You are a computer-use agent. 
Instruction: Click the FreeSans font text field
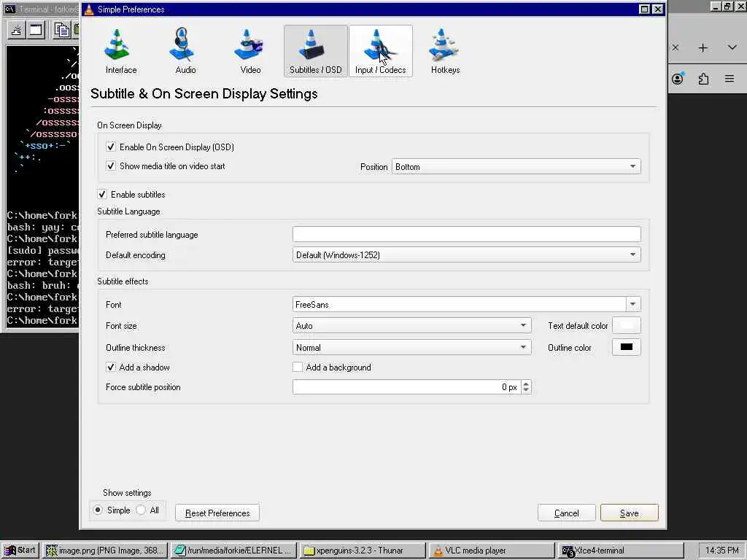(x=459, y=304)
